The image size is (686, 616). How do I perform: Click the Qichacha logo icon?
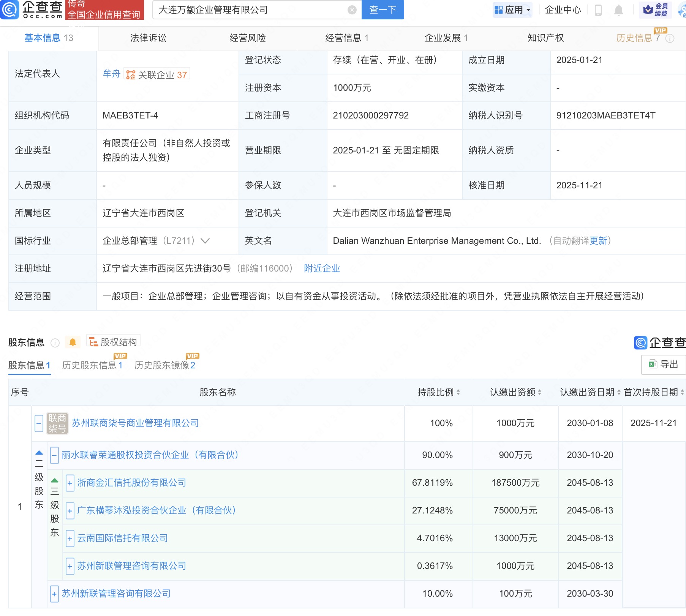(x=10, y=10)
